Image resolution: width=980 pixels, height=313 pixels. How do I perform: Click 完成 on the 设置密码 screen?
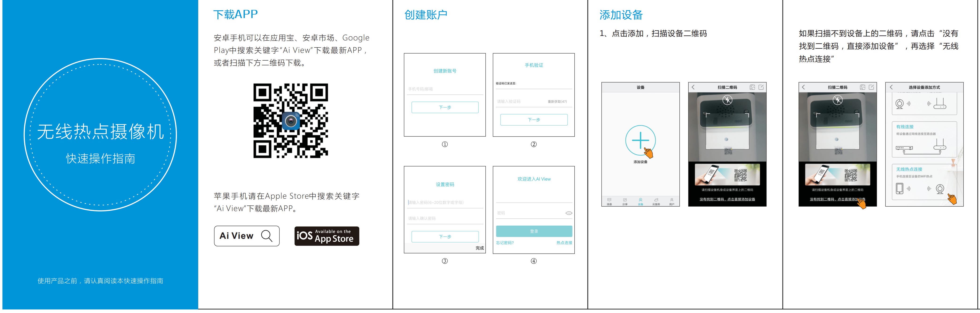click(480, 248)
